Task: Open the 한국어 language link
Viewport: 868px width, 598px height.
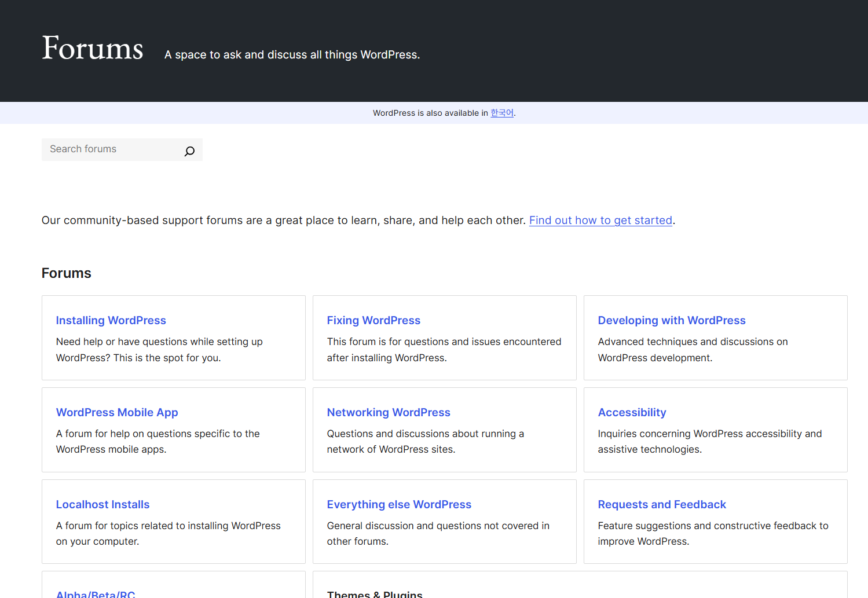Action: coord(502,113)
